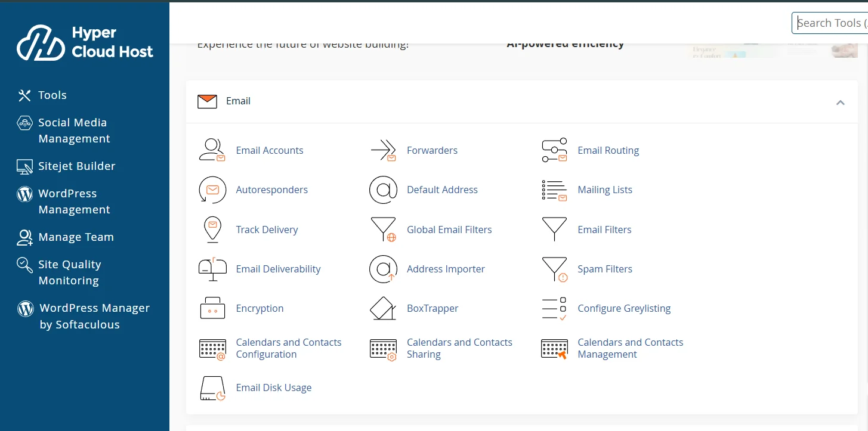Open the Email Filters link
Screen dimensions: 868x431
tap(604, 230)
